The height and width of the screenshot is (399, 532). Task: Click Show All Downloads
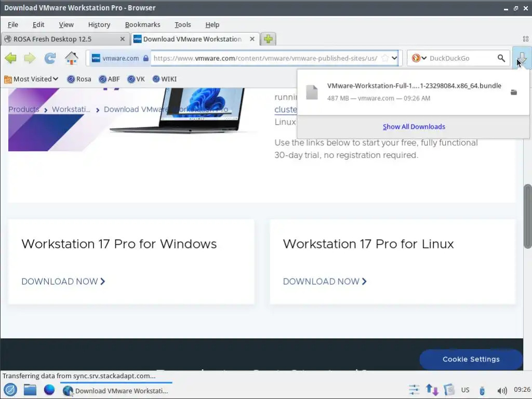point(414,127)
